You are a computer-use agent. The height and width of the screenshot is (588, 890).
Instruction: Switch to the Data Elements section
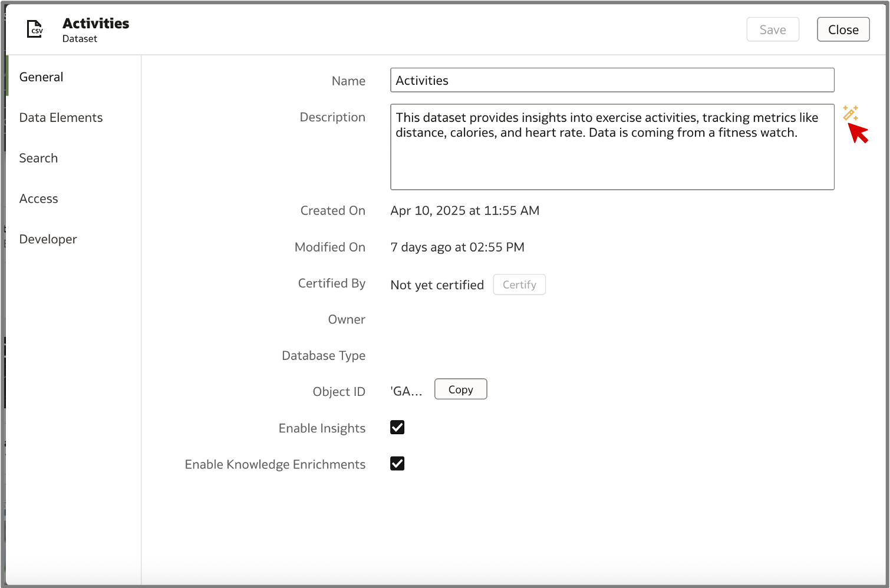click(61, 117)
